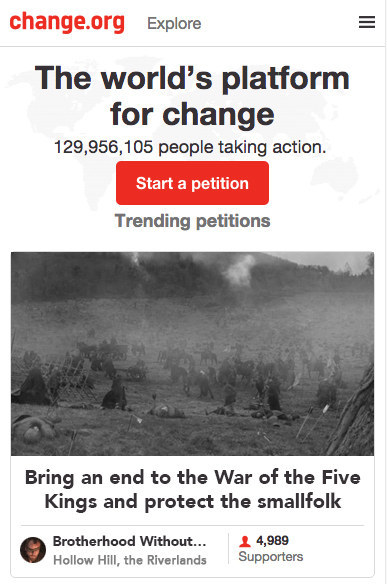Open the War of the Five Kings petition title

(193, 489)
